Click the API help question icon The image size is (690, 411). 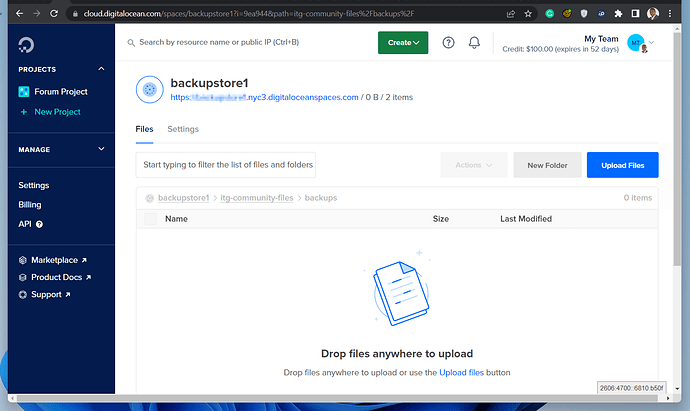pos(39,224)
